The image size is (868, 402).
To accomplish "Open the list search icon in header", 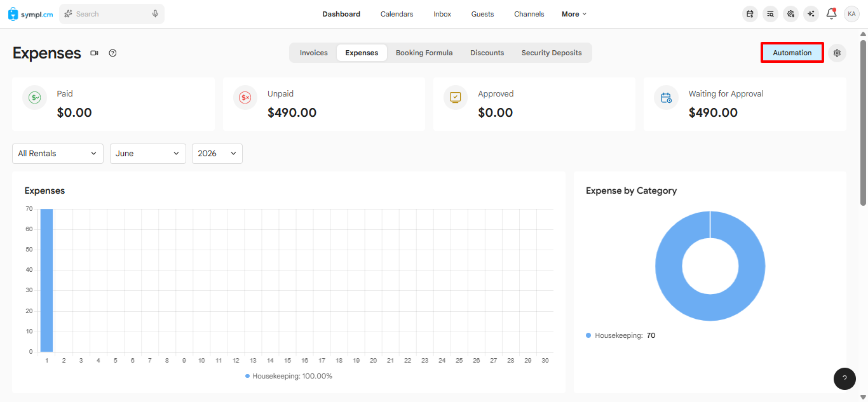I will coord(771,14).
